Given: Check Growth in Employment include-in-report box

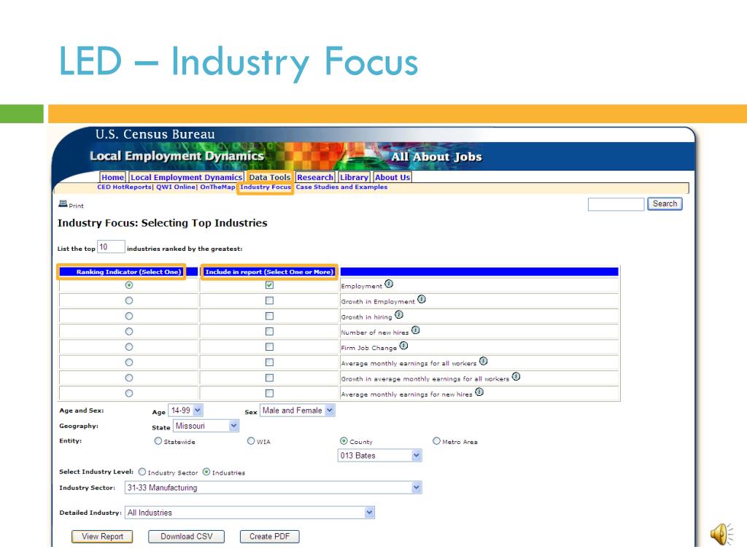Looking at the screenshot, I should coord(270,301).
